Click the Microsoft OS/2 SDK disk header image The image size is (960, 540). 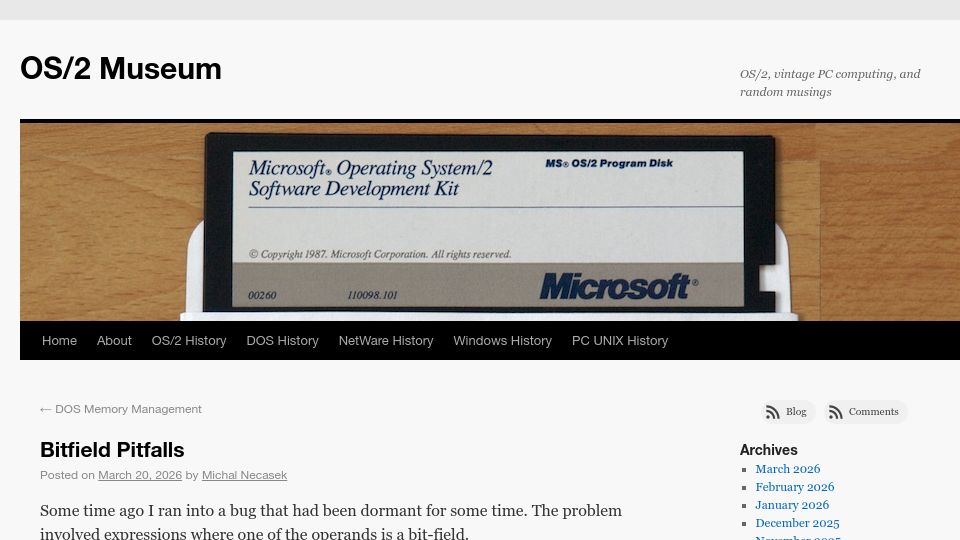490,222
